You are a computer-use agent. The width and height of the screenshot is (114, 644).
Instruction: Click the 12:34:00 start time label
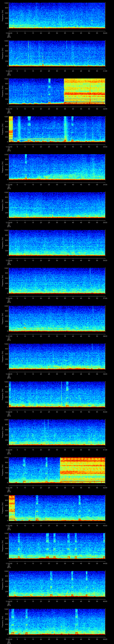pos(9,223)
